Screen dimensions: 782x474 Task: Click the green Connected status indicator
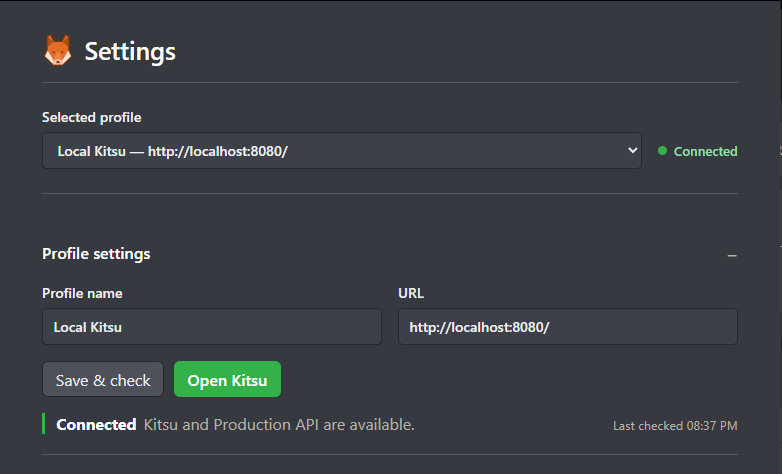[697, 151]
